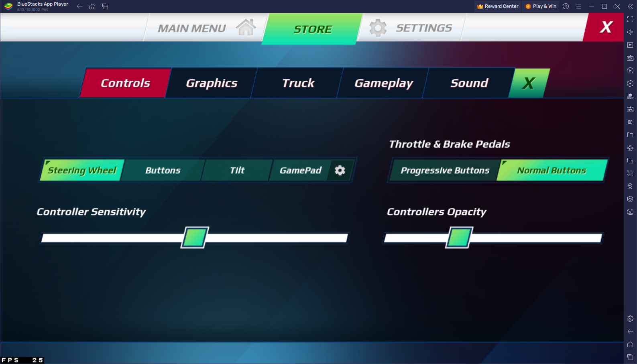Click the sync operations icon
This screenshot has height=364, width=637.
[x=630, y=83]
